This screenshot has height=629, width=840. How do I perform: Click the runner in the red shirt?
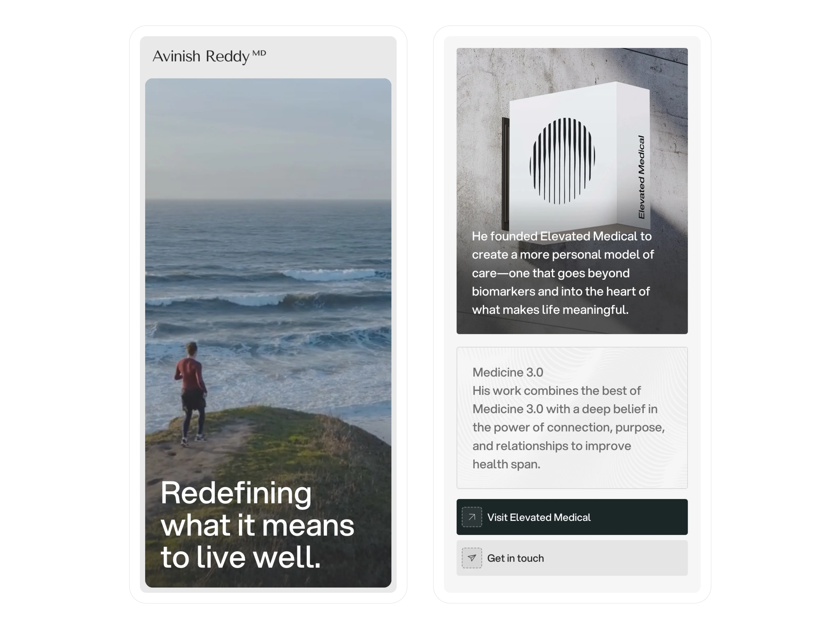point(191,394)
